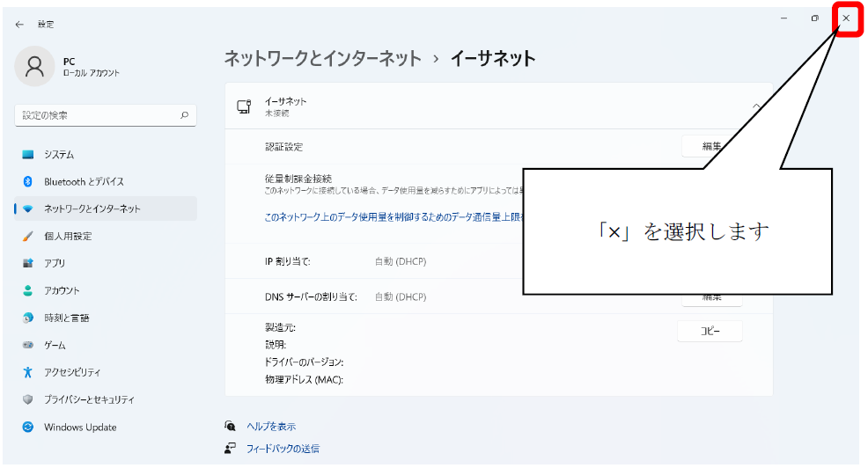Click the Bluetooth icon in sidebar

pyautogui.click(x=28, y=182)
